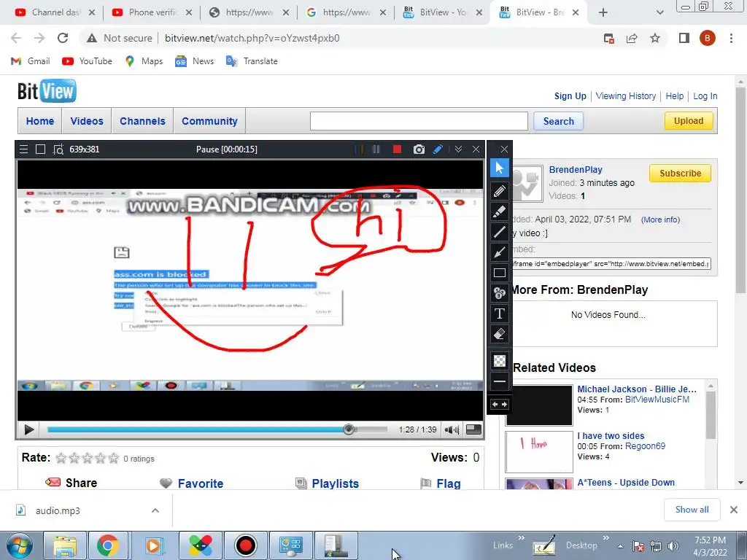Toggle video fullscreen mode
The image size is (747, 560).
tap(473, 429)
